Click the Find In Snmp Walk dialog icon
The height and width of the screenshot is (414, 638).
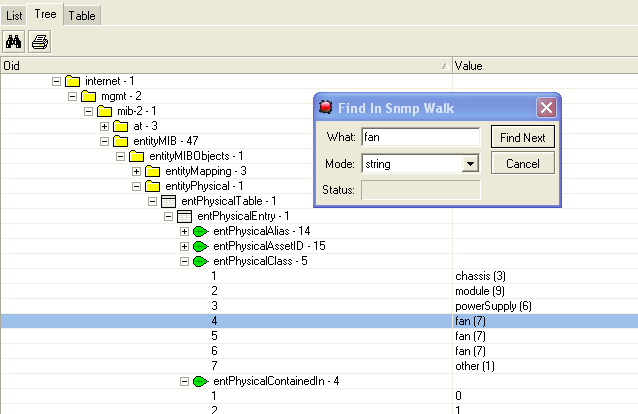click(325, 107)
